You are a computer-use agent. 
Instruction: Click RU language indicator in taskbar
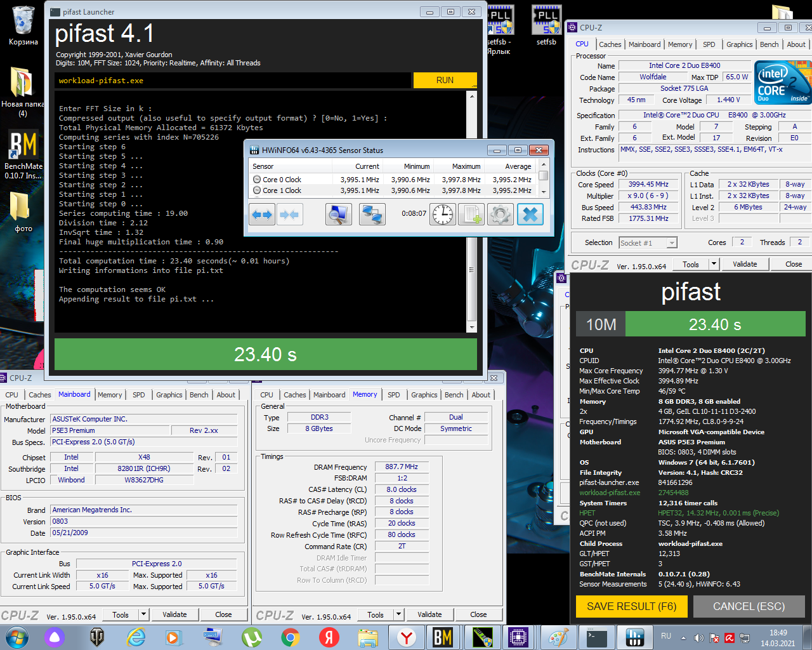point(666,636)
